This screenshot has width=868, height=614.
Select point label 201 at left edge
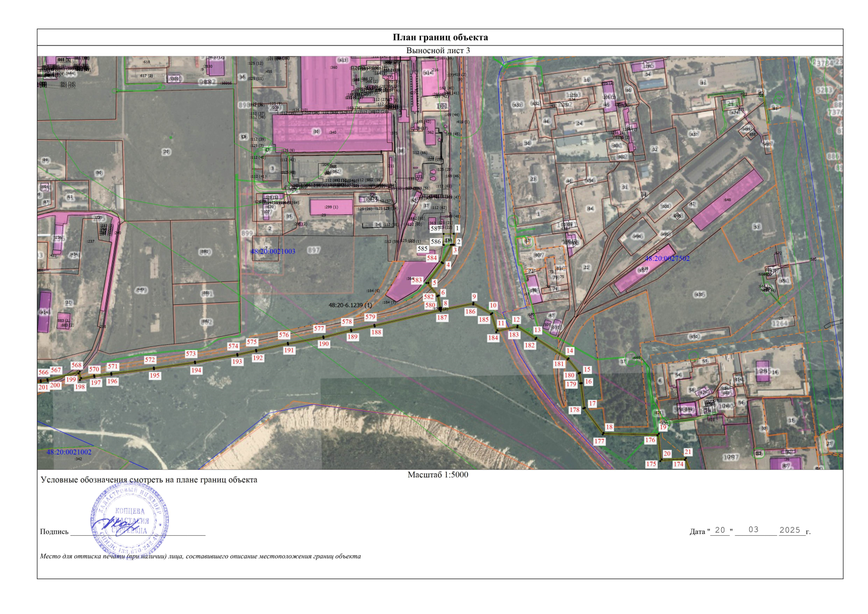43,387
